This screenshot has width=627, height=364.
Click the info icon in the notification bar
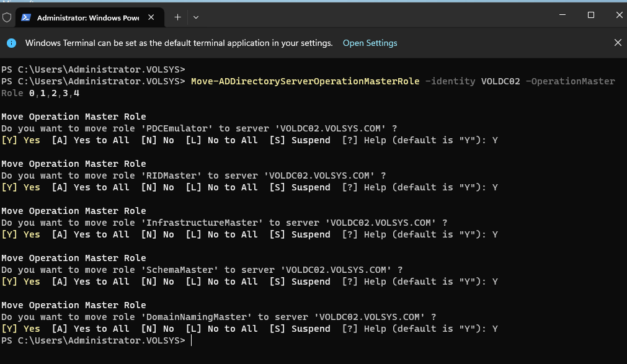[x=12, y=43]
